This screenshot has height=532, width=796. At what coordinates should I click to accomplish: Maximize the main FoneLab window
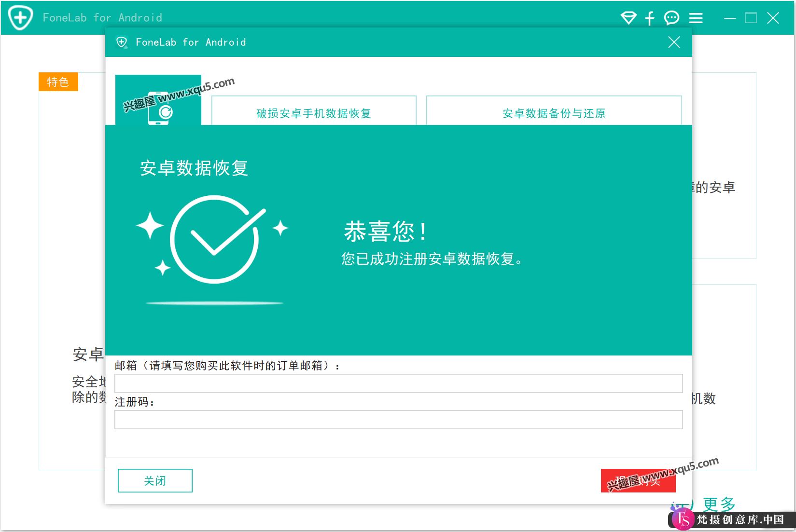point(751,18)
